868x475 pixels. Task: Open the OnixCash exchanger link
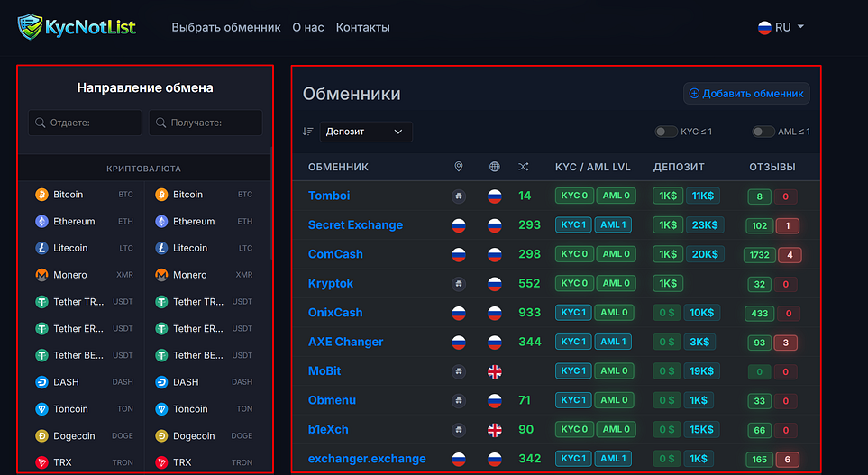coord(335,312)
